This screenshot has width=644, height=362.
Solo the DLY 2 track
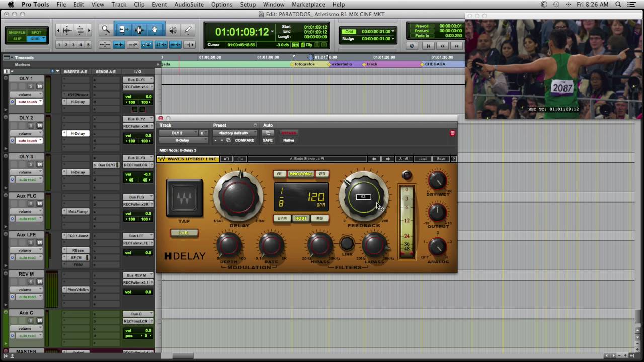[x=31, y=125]
